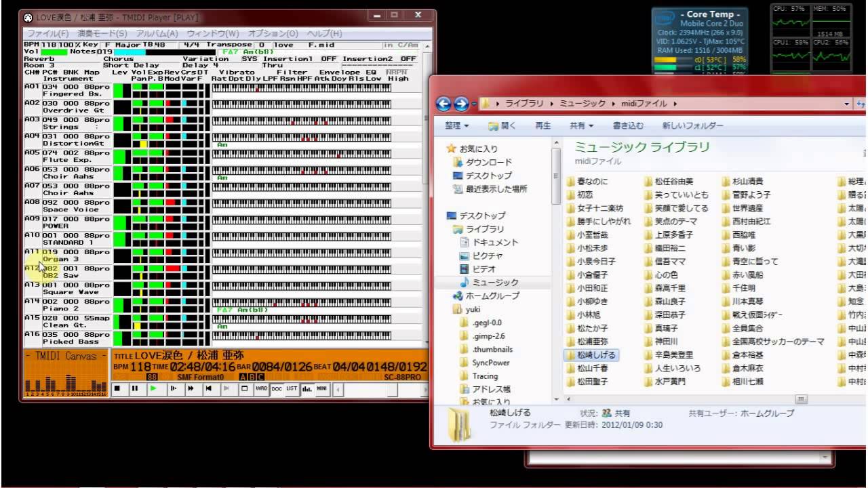Toggle the DOC display button
868x488 pixels.
pyautogui.click(x=277, y=388)
